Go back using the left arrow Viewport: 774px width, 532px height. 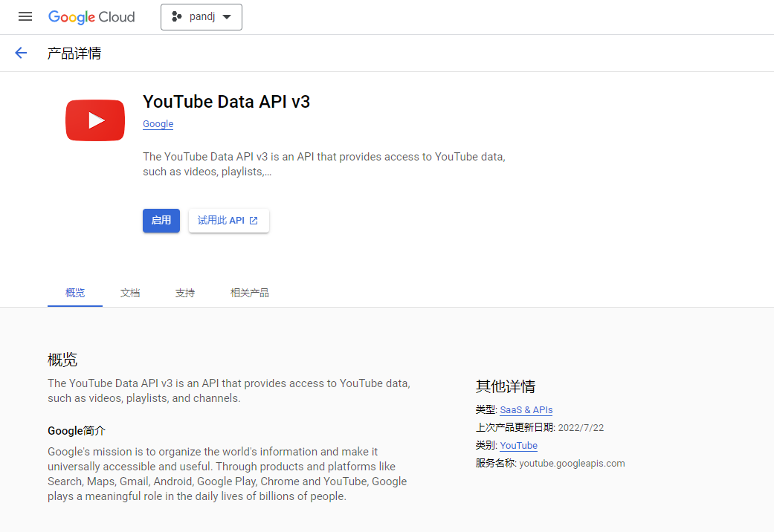coord(21,53)
